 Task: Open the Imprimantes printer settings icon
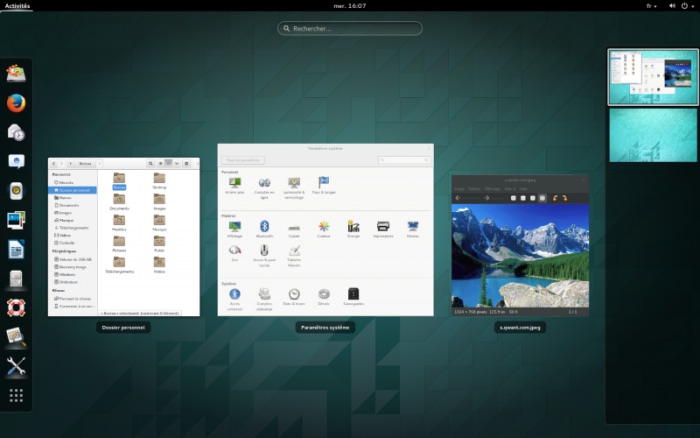pyautogui.click(x=383, y=227)
